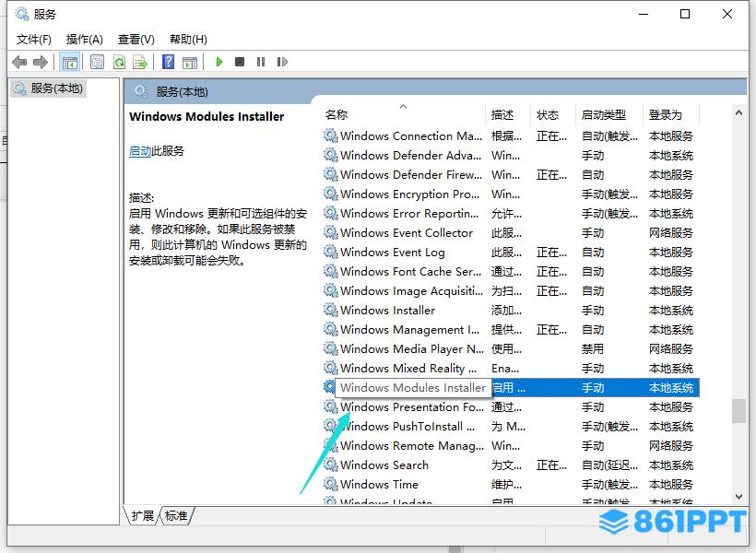Click the gear icon beside Windows Event Log
Image resolution: width=756 pixels, height=553 pixels.
coord(330,252)
